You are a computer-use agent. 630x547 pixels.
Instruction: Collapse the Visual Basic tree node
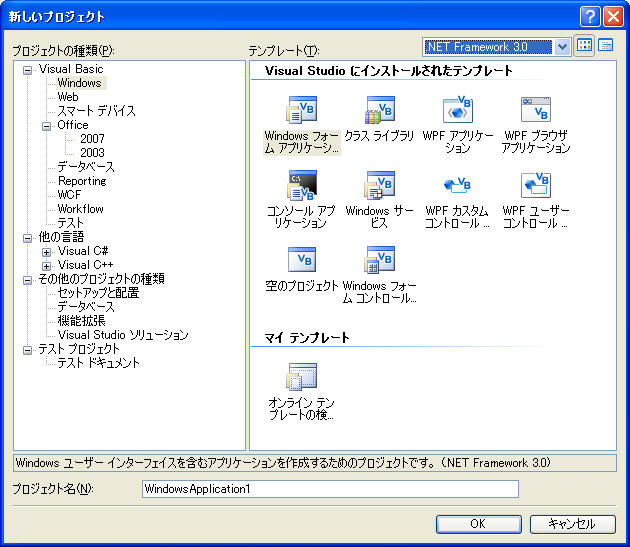(27, 70)
